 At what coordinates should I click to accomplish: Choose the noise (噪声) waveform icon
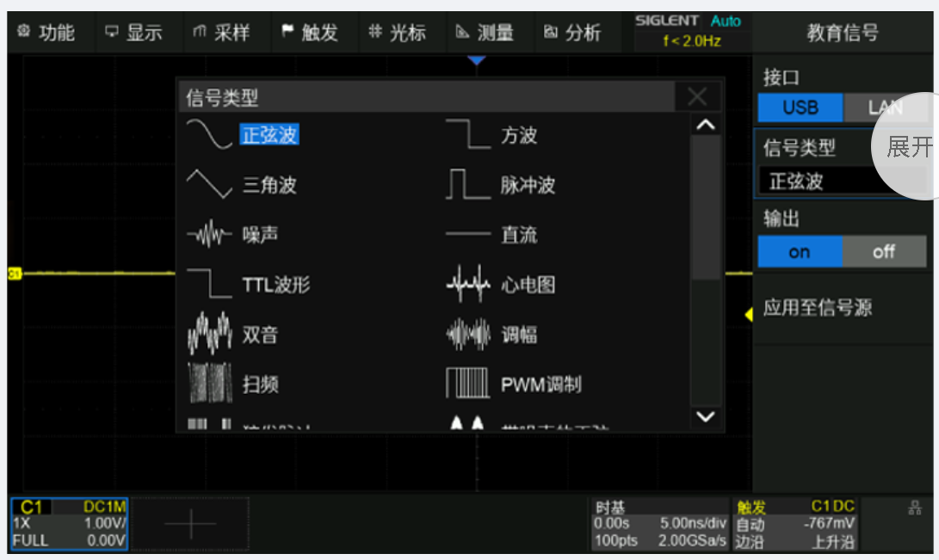(x=209, y=234)
